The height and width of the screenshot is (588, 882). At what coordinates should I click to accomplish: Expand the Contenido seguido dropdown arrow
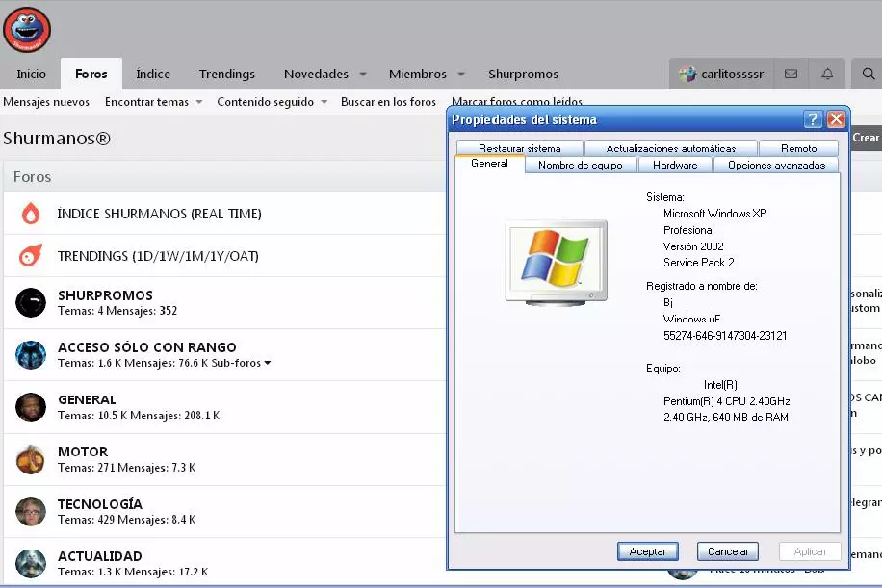coord(324,102)
